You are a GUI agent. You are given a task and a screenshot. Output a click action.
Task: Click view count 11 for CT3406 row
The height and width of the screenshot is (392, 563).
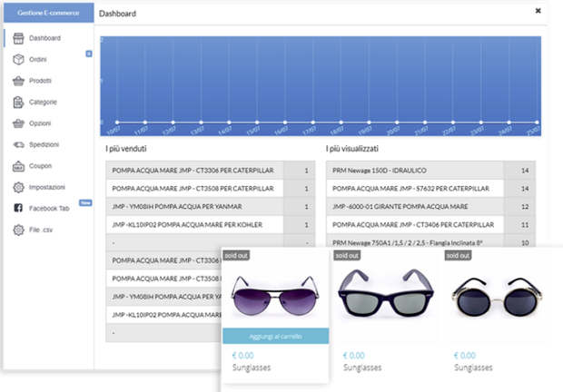click(525, 225)
